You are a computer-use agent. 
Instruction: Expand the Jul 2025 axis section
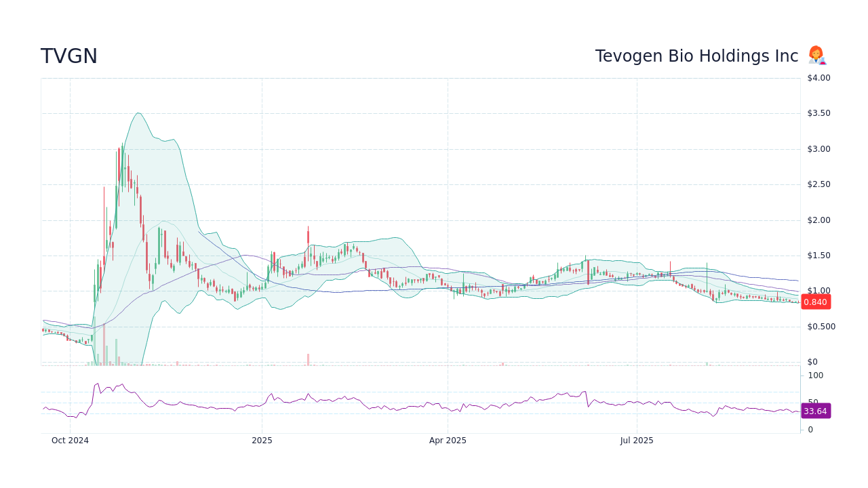[637, 440]
